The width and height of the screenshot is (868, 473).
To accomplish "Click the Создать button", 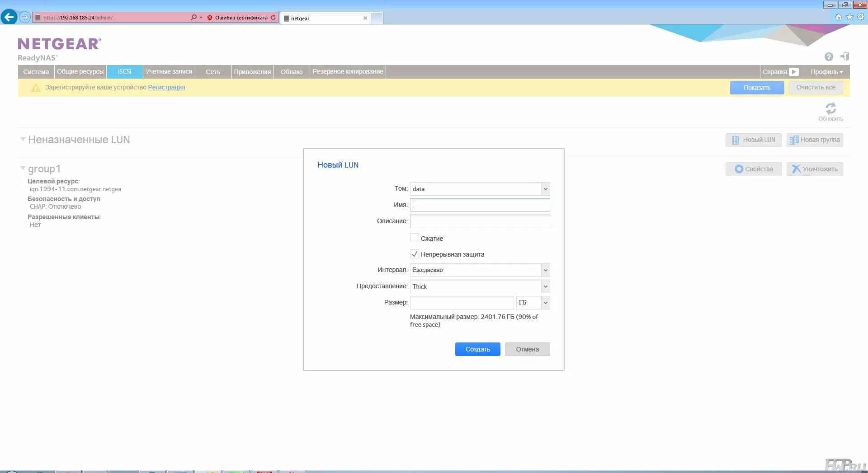I will pos(477,349).
